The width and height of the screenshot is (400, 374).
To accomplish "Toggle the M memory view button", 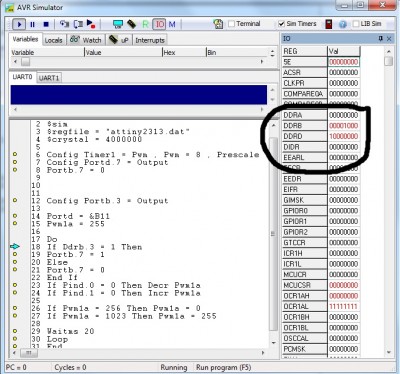I will tap(172, 24).
